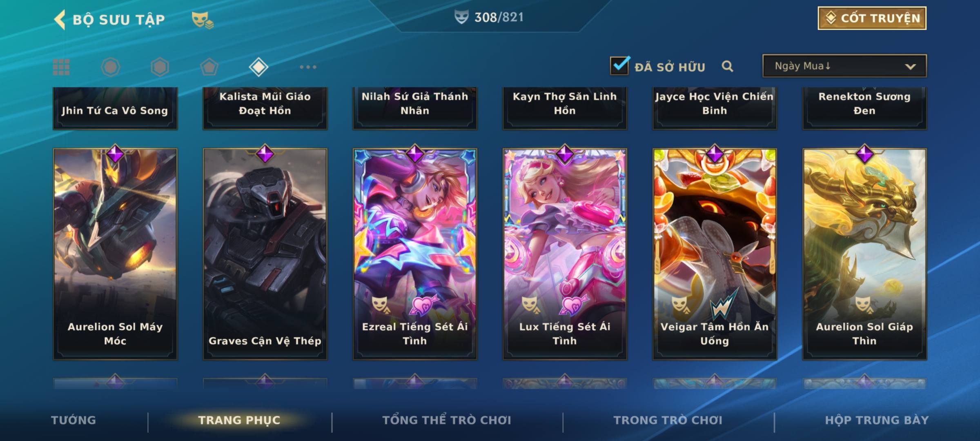Open the Ezreal Tiếng Sét Ái Tình skin
This screenshot has width=980, height=441.
(x=415, y=254)
